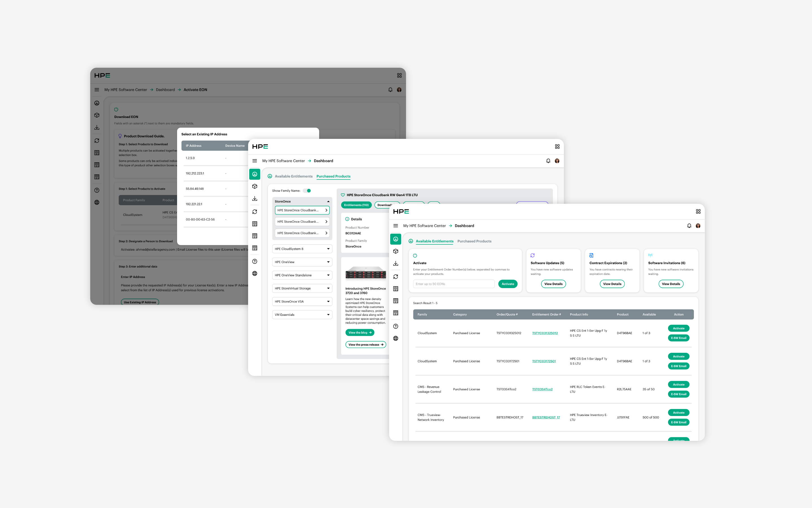The image size is (812, 508).
Task: Click View the blog button
Action: (360, 333)
